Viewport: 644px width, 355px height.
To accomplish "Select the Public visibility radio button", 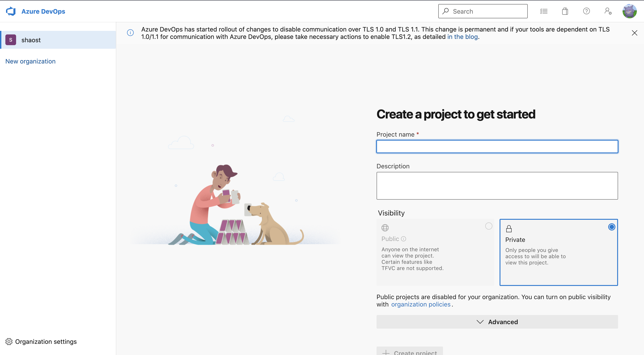I will point(489,226).
